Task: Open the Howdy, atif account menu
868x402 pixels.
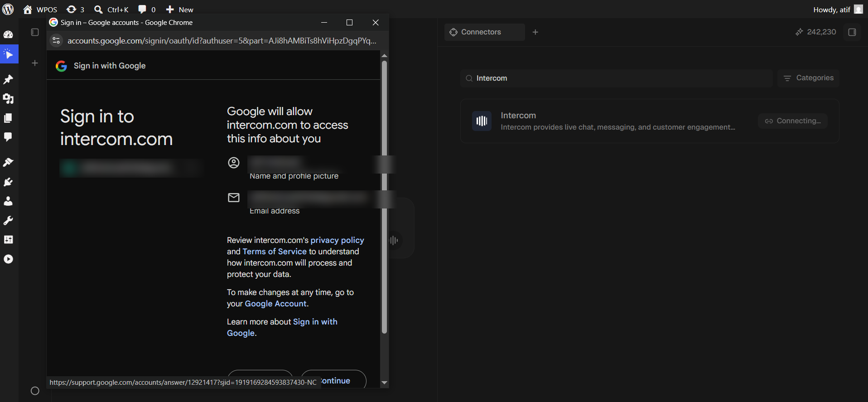Action: tap(838, 10)
